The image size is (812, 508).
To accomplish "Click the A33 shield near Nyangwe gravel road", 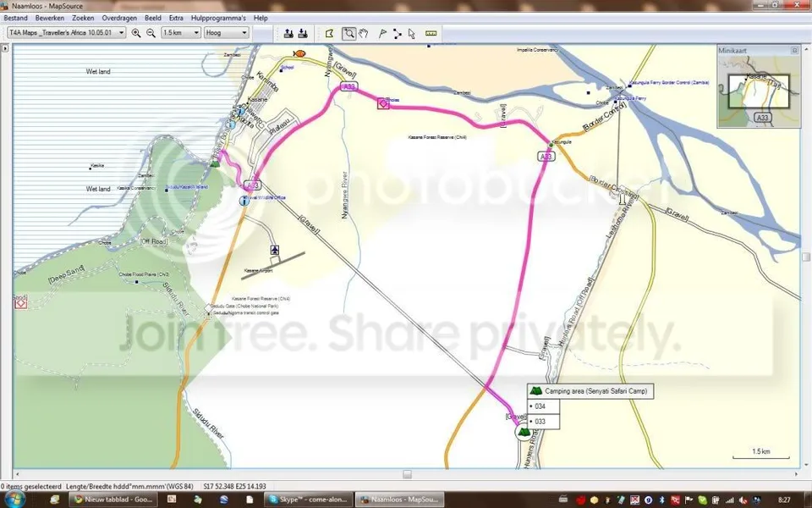I will tap(349, 86).
